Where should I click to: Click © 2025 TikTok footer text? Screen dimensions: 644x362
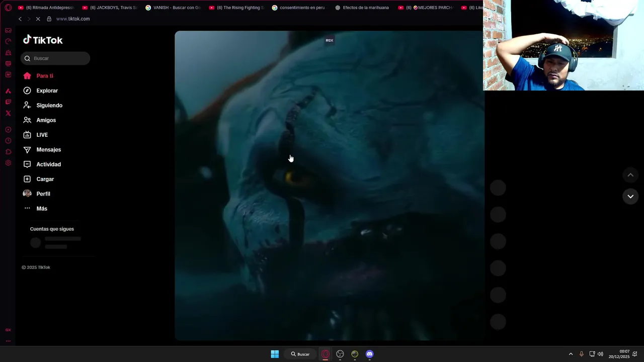click(x=36, y=267)
